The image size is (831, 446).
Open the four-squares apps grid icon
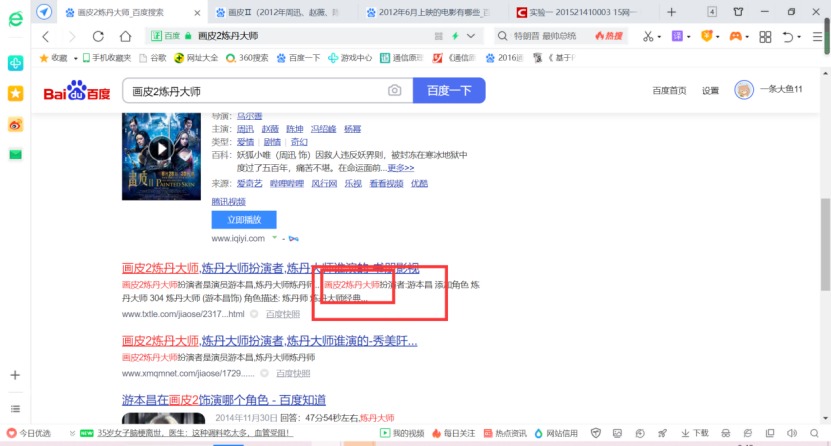coord(765,37)
